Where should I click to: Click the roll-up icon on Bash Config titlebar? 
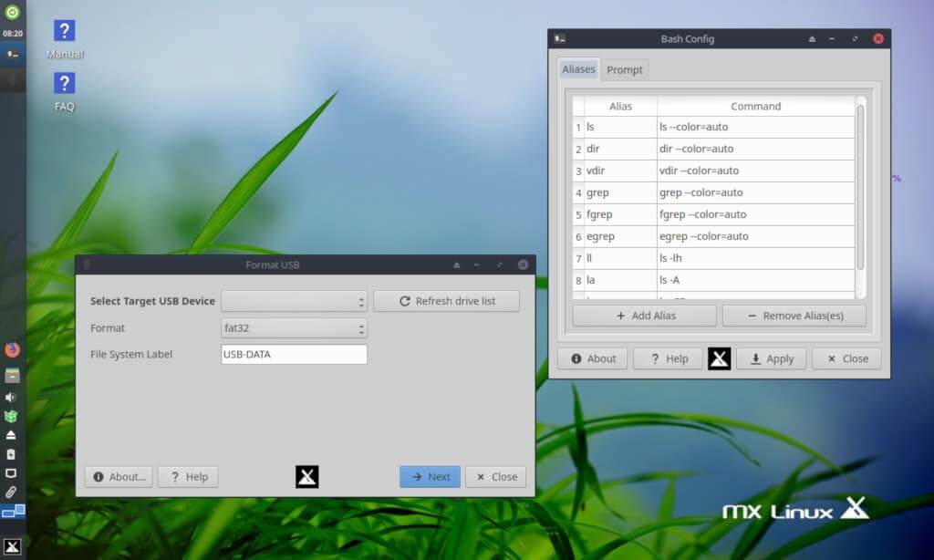(x=810, y=38)
